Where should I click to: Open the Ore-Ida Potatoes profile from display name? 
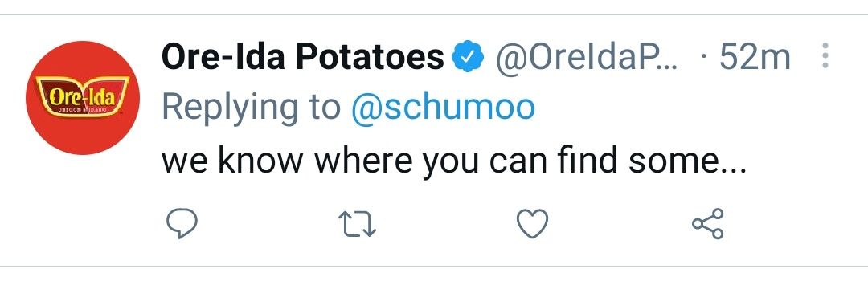point(303,57)
